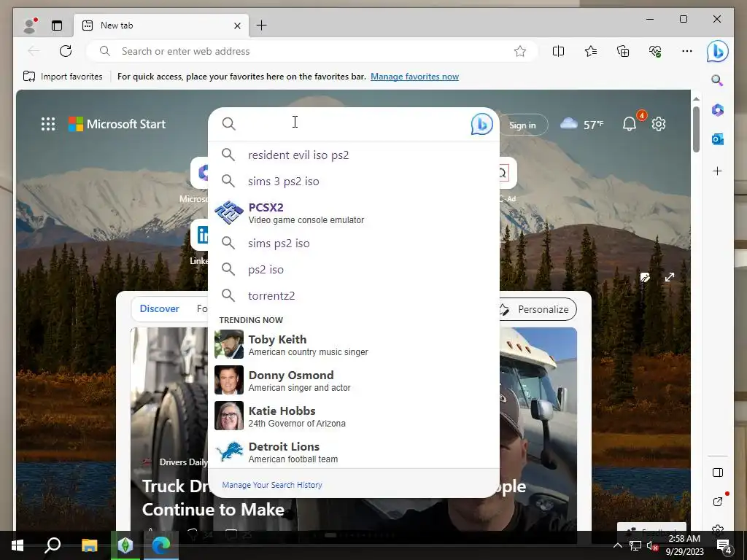Screen dimensions: 747x560
Task: Open a new tab with plus button
Action: point(262,26)
